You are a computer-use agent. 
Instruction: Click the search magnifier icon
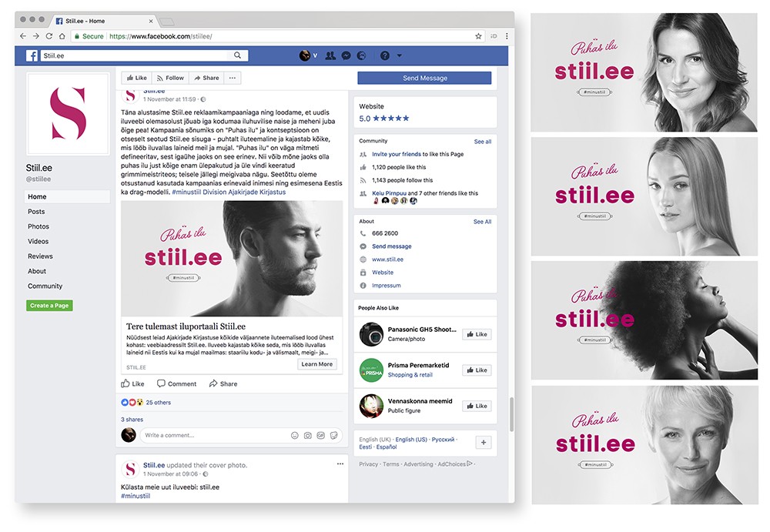coord(237,55)
